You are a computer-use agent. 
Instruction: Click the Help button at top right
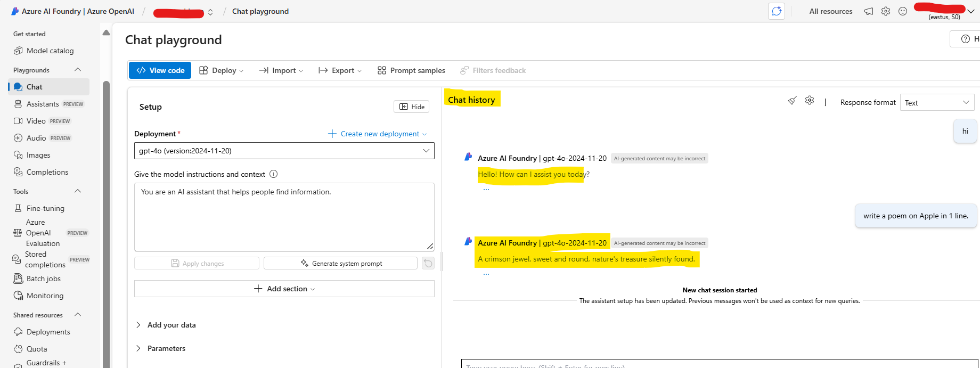click(965, 39)
